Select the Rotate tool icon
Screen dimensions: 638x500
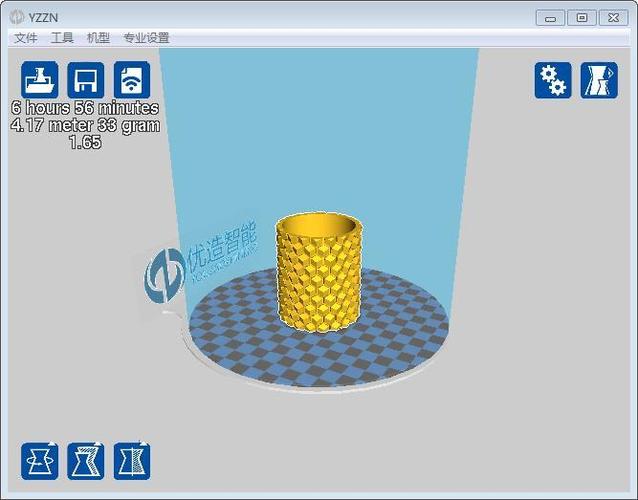coord(40,461)
